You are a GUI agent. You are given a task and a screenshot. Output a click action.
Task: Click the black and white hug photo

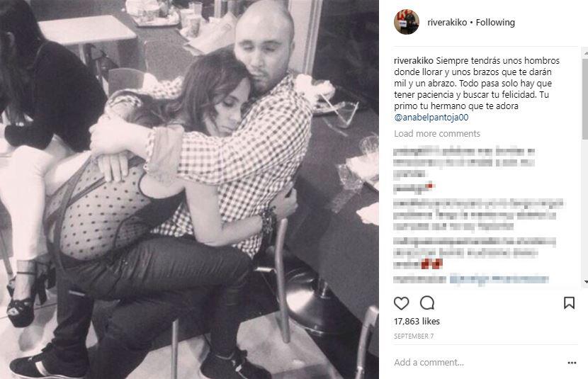[189, 189]
